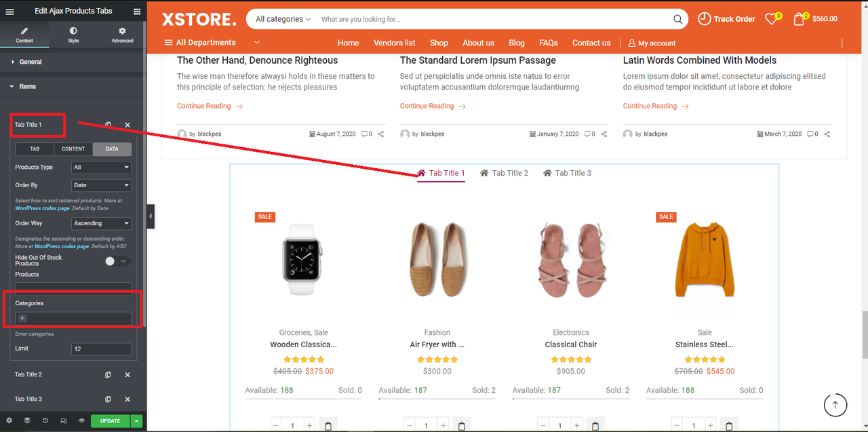Screen dimensions: 868x432
Task: Preview changes with the eye icon
Action: [x=81, y=420]
